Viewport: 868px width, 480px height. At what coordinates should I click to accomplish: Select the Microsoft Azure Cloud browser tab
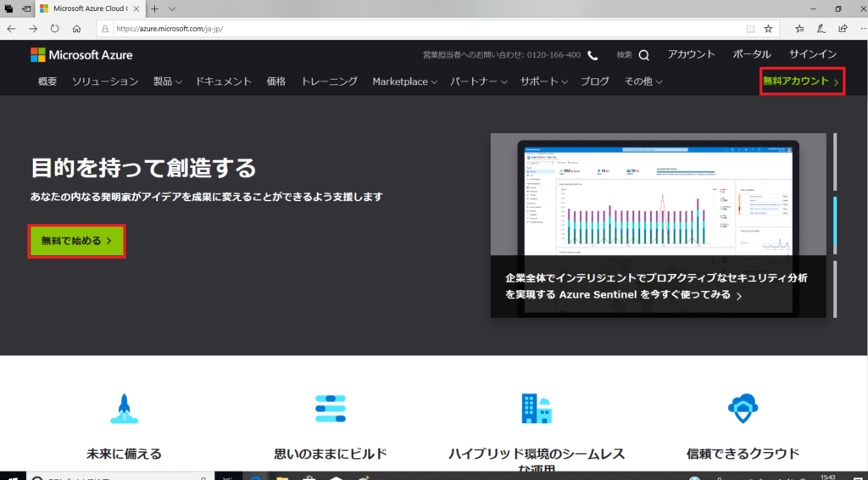click(x=90, y=8)
